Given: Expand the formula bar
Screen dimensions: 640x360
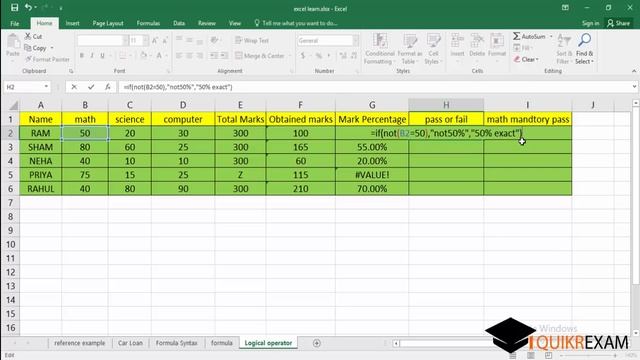Looking at the screenshot, I should pos(634,87).
